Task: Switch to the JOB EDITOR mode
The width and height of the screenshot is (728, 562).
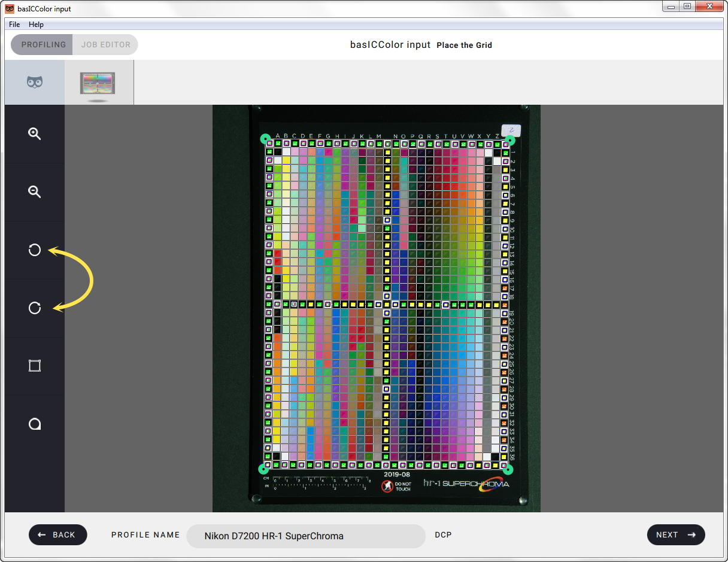Action: click(x=106, y=45)
